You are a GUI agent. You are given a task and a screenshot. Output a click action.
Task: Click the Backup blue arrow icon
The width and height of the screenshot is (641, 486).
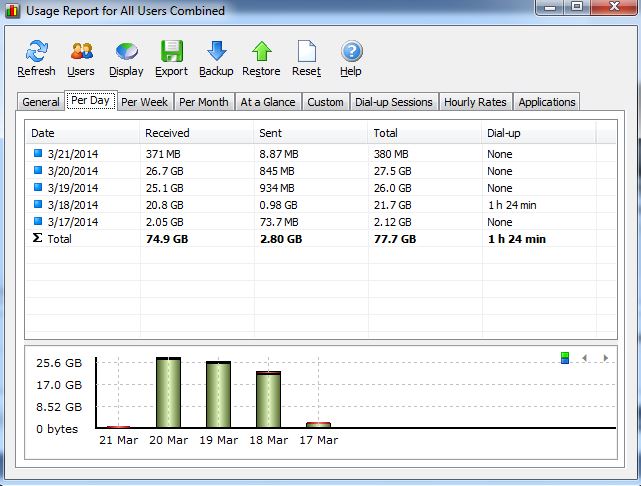[x=217, y=51]
